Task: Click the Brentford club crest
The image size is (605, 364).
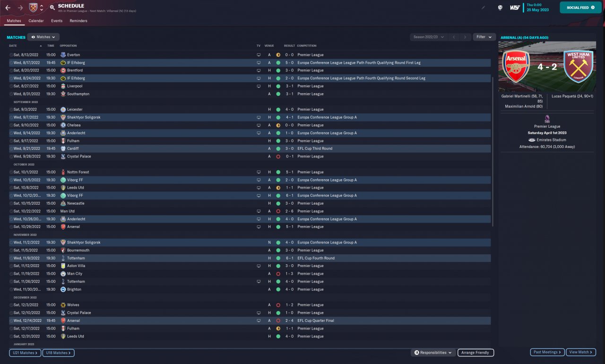Action: (63, 70)
